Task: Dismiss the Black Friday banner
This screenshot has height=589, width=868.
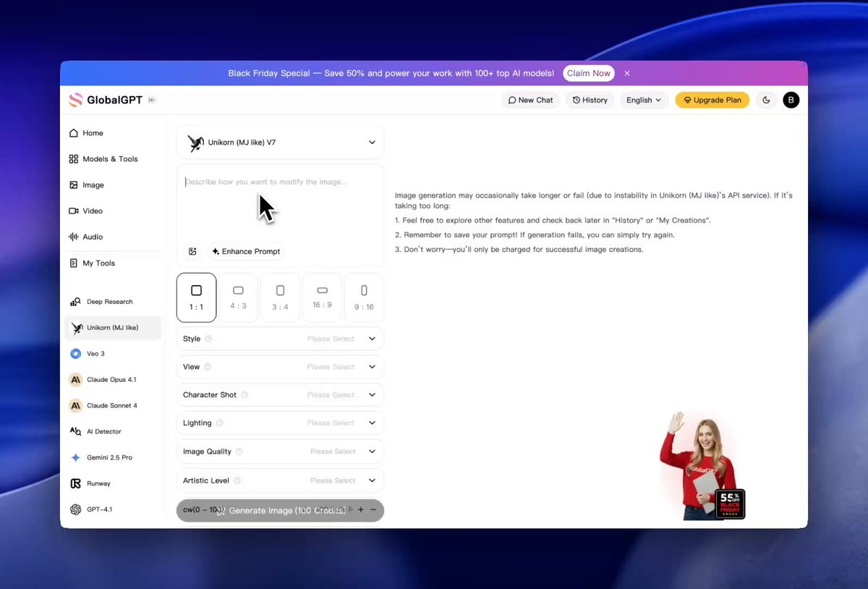Action: click(x=627, y=73)
